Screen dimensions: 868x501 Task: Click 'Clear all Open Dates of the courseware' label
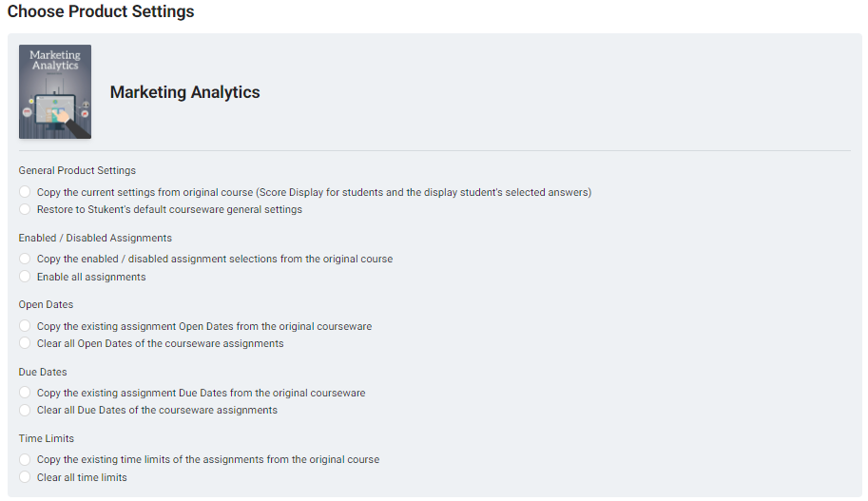160,343
